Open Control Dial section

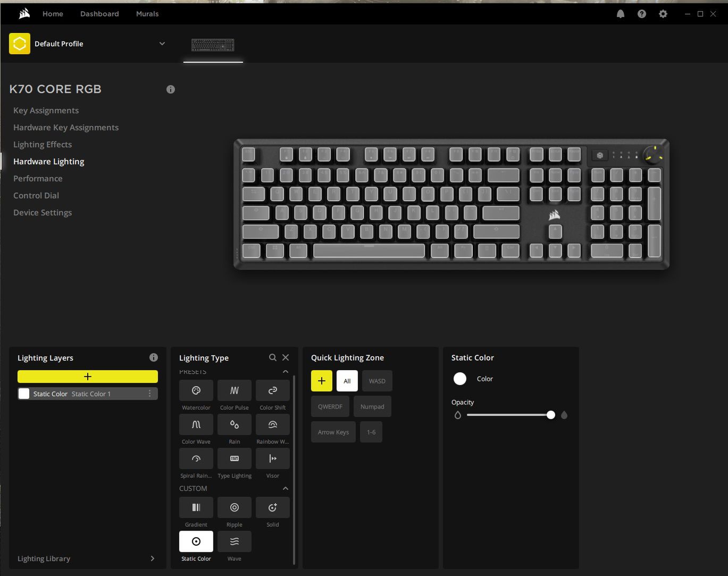click(36, 195)
